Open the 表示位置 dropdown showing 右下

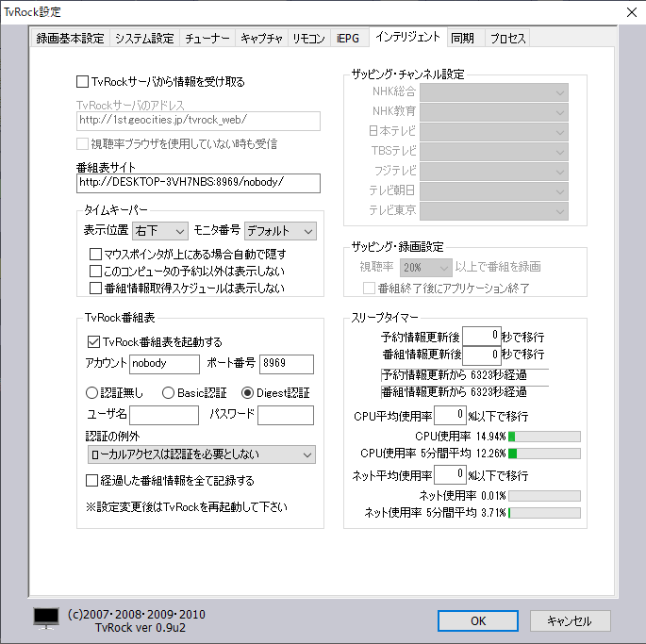pos(160,231)
